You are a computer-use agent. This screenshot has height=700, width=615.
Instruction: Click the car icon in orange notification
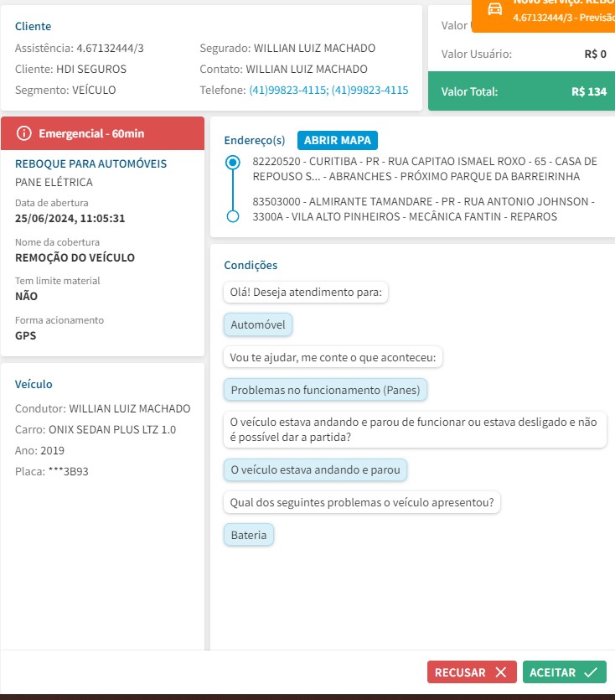tap(494, 9)
